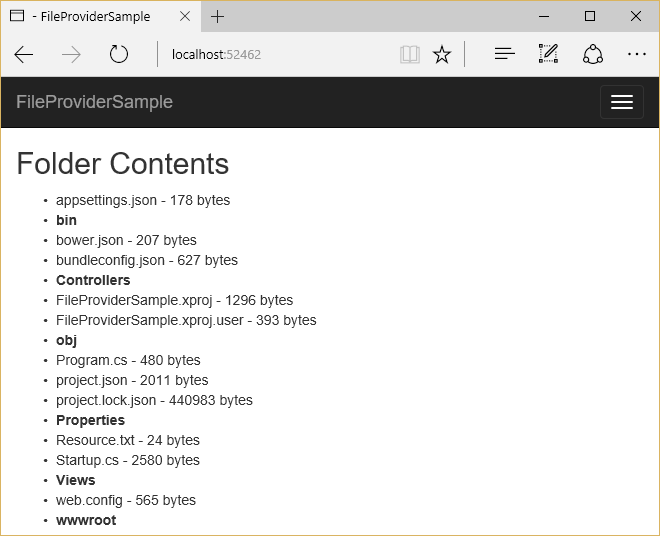Click the Folder Contents heading
This screenshot has height=536, width=660.
pyautogui.click(x=123, y=163)
